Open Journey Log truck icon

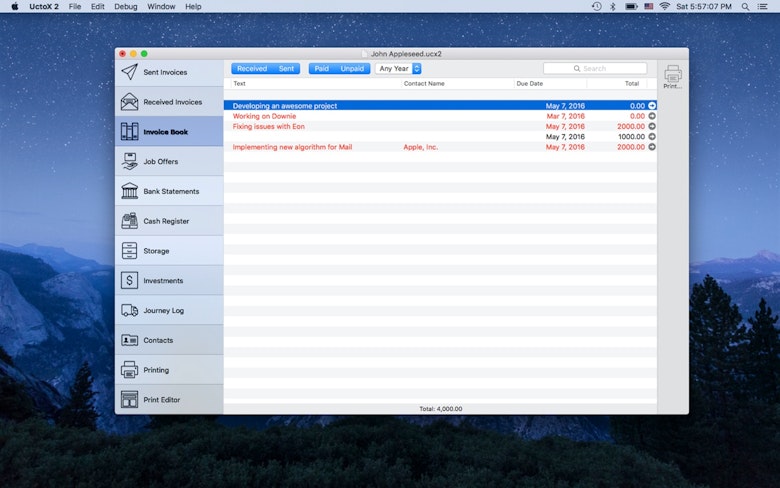[x=129, y=310]
